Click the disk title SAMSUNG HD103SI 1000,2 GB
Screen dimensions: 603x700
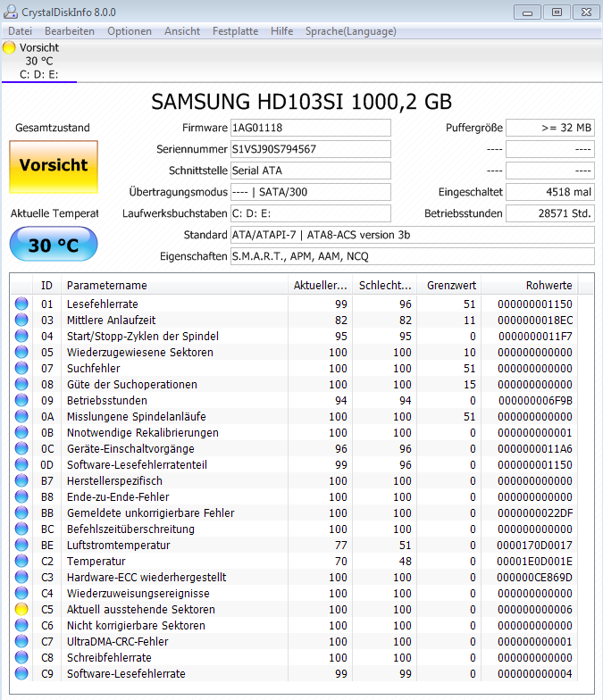[x=302, y=102]
